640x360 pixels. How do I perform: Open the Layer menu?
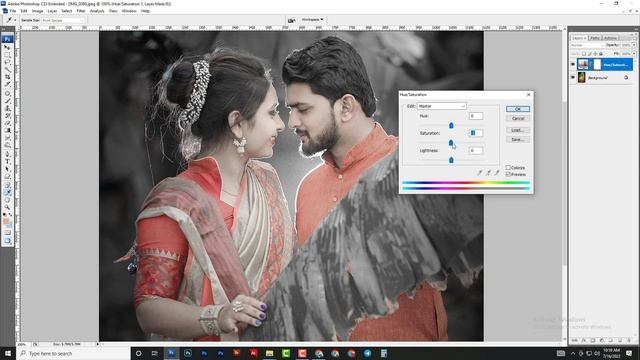click(52, 11)
